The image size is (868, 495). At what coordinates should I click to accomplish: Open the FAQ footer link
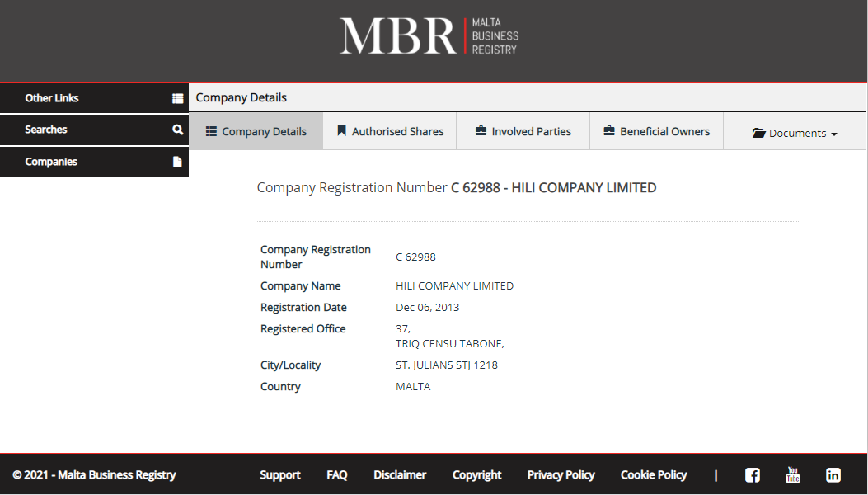tap(337, 475)
